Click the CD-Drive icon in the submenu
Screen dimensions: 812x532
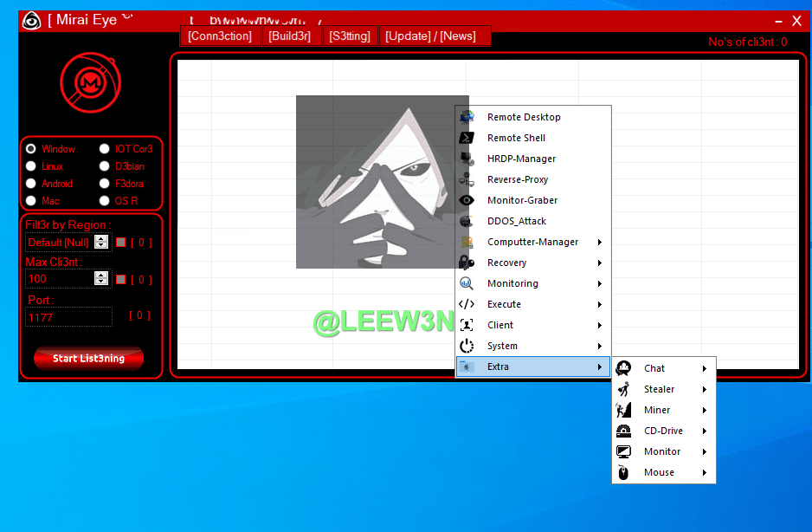tap(623, 431)
